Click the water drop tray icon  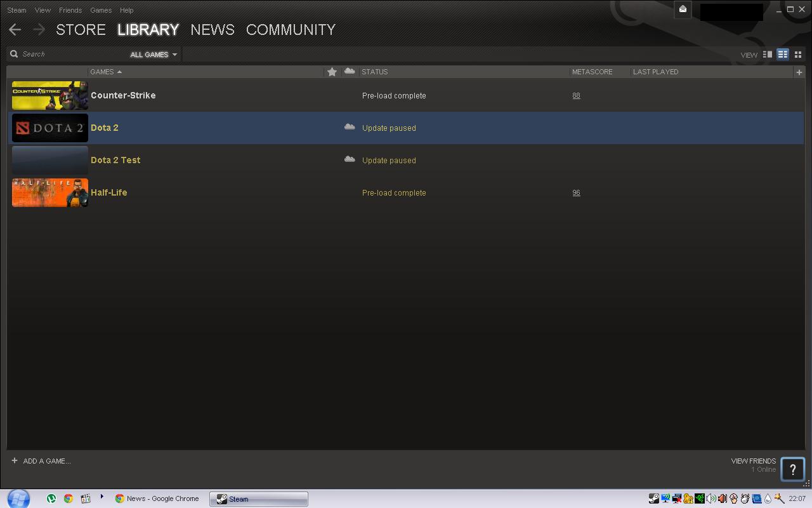tap(768, 498)
